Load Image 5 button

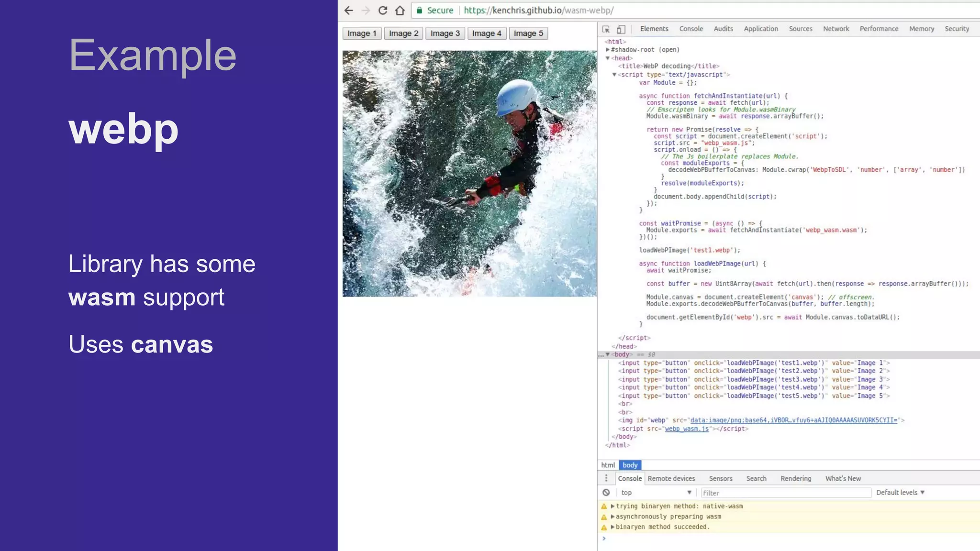(528, 33)
